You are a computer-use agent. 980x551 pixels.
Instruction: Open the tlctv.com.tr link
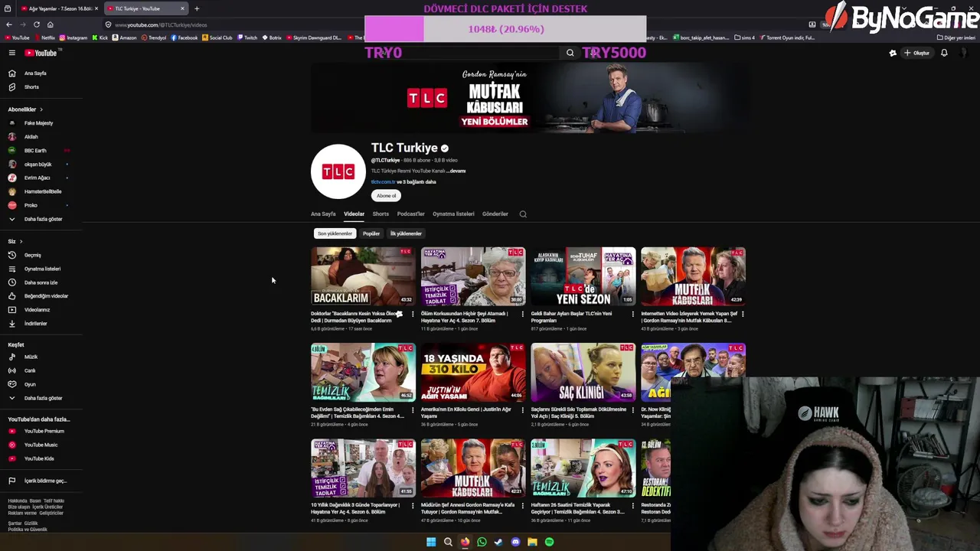coord(384,182)
